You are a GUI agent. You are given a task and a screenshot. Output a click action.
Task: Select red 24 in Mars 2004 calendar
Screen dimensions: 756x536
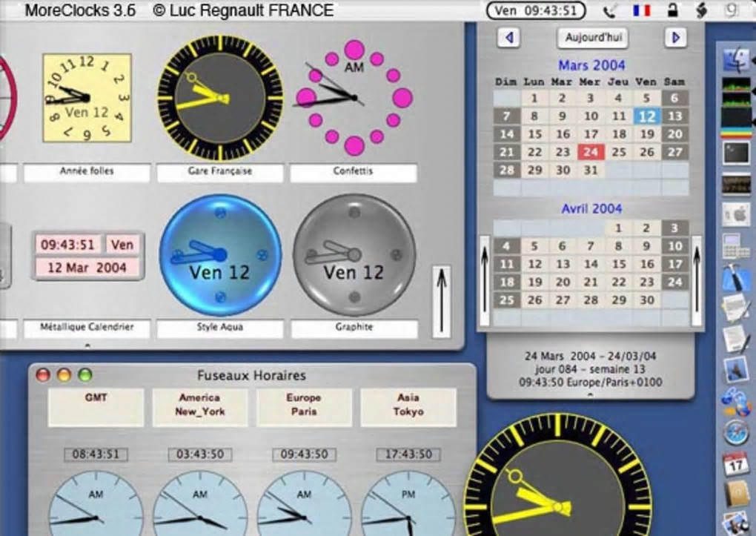tap(591, 153)
